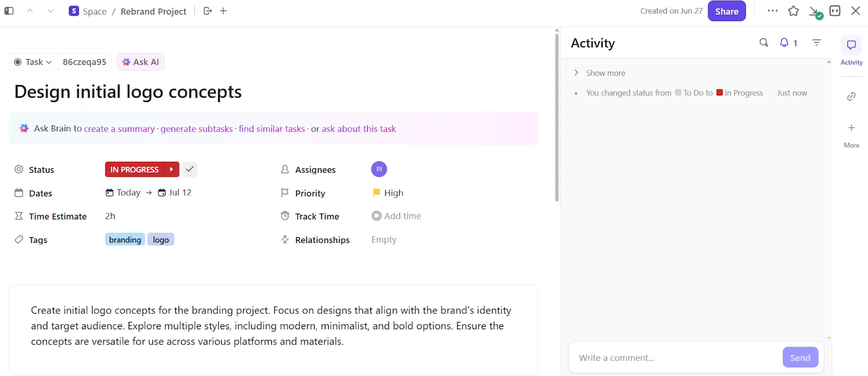This screenshot has width=868, height=376.
Task: Toggle the sidebar panel icon
Action: point(9,11)
